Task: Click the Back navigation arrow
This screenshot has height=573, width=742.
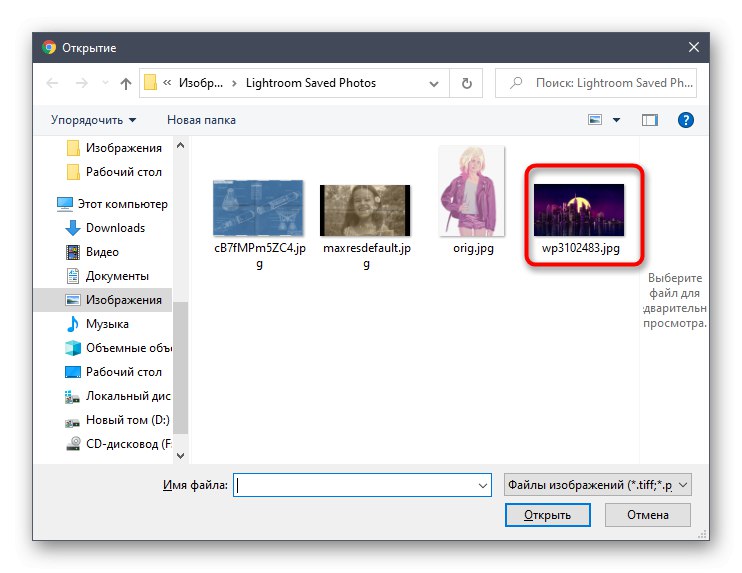Action: tap(52, 83)
